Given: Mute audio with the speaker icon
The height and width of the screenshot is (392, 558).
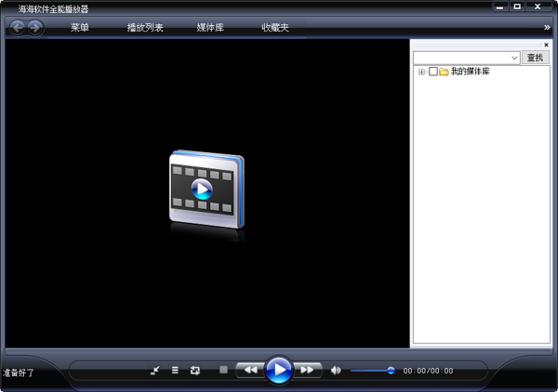Looking at the screenshot, I should click(336, 371).
